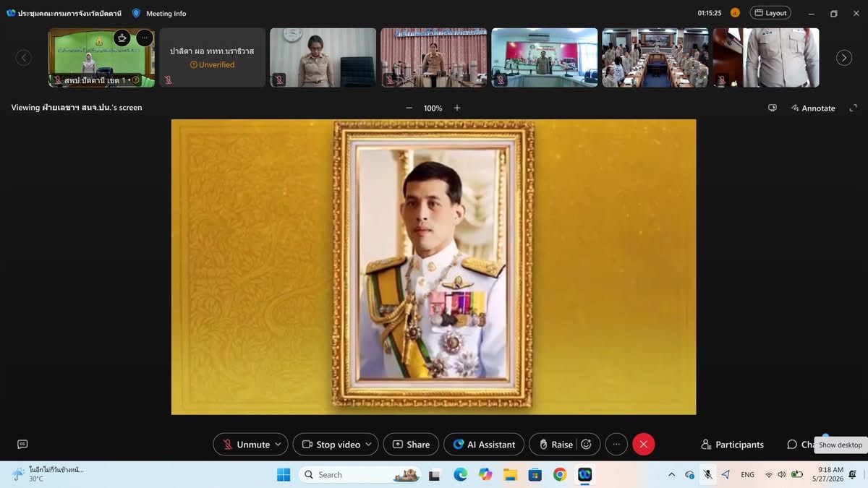The height and width of the screenshot is (488, 868).
Task: Open more options on สพป.ปัตตานี เขต 1 thumbnail
Action: 145,38
